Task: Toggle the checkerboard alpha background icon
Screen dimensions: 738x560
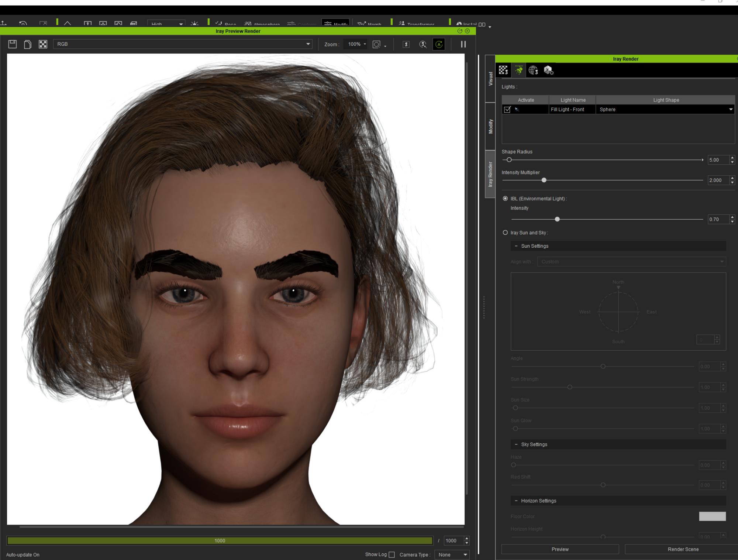Action: tap(43, 44)
